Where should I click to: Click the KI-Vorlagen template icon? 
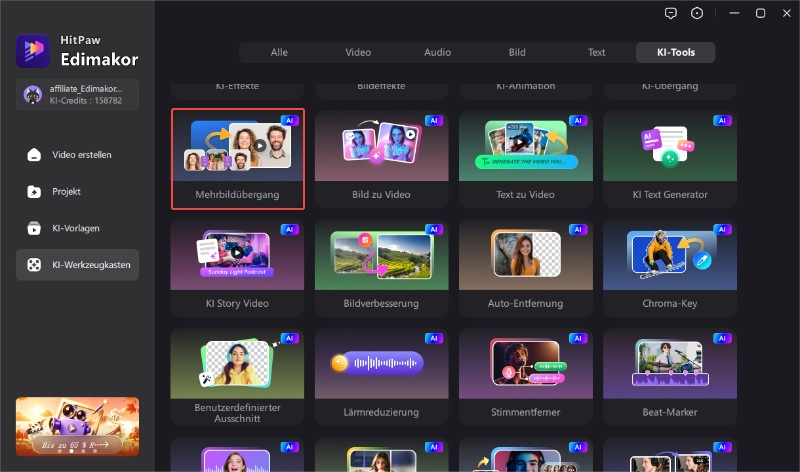tap(34, 228)
